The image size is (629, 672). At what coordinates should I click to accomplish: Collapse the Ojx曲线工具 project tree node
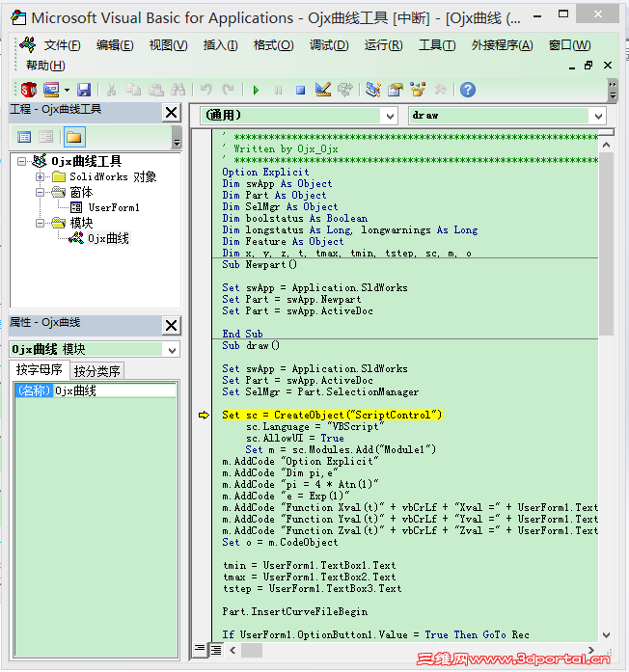(21, 162)
